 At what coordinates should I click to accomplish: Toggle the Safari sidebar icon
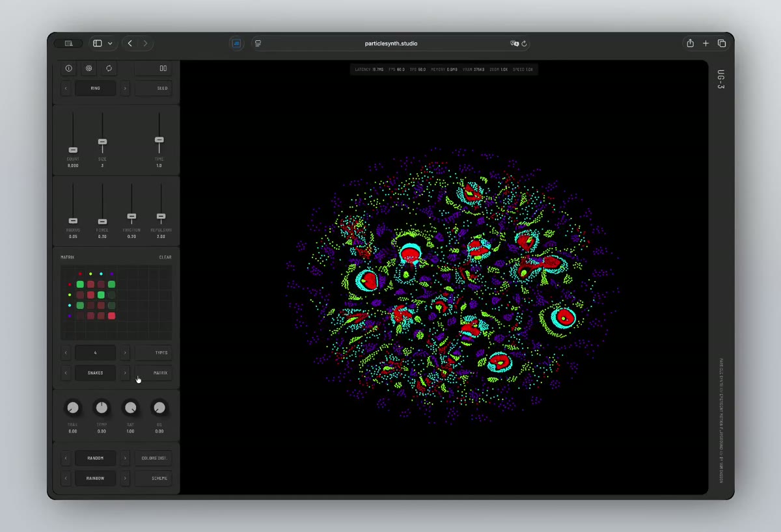(97, 44)
